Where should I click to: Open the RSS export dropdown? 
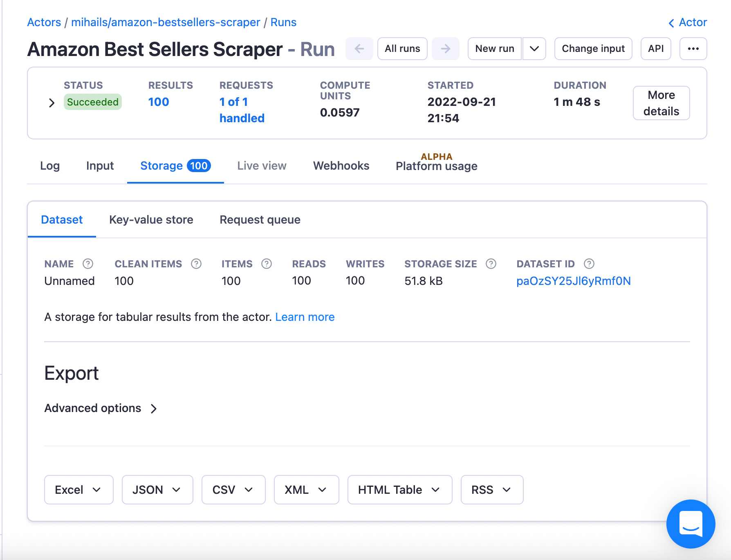[x=492, y=490]
